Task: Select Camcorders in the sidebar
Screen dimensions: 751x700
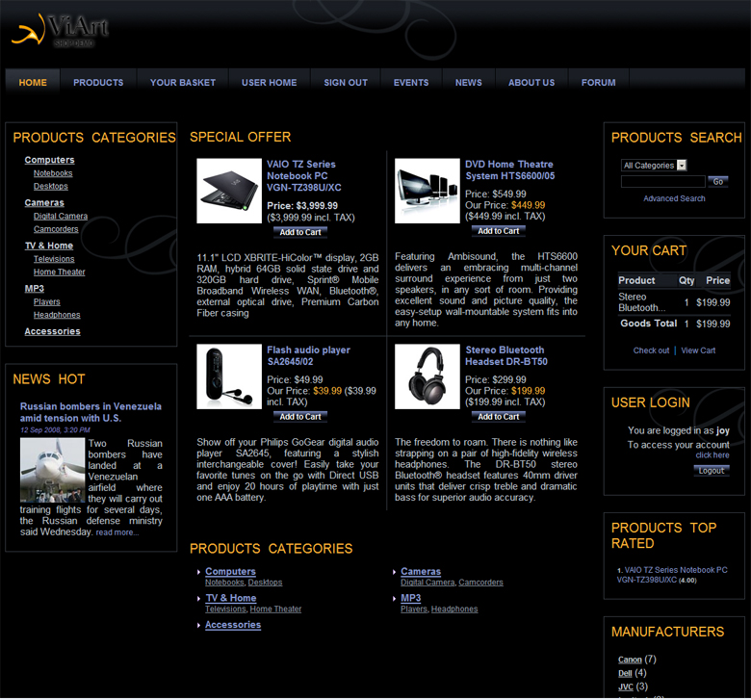Action: point(56,229)
